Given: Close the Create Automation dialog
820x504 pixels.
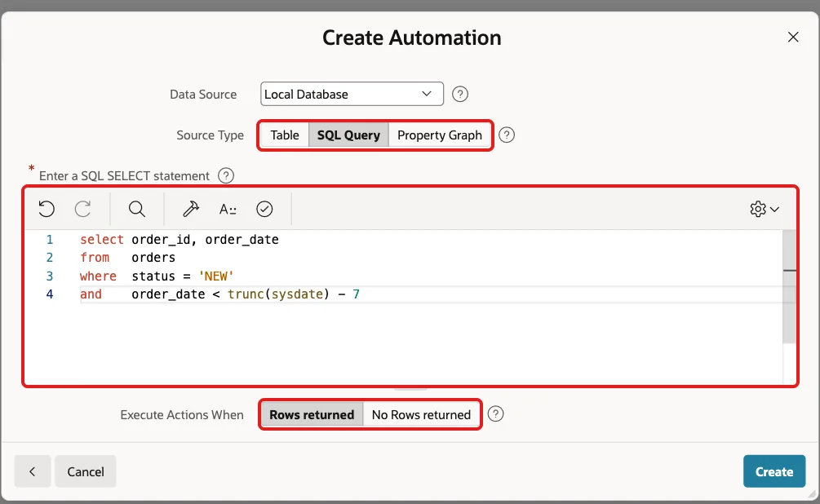Looking at the screenshot, I should coord(793,38).
